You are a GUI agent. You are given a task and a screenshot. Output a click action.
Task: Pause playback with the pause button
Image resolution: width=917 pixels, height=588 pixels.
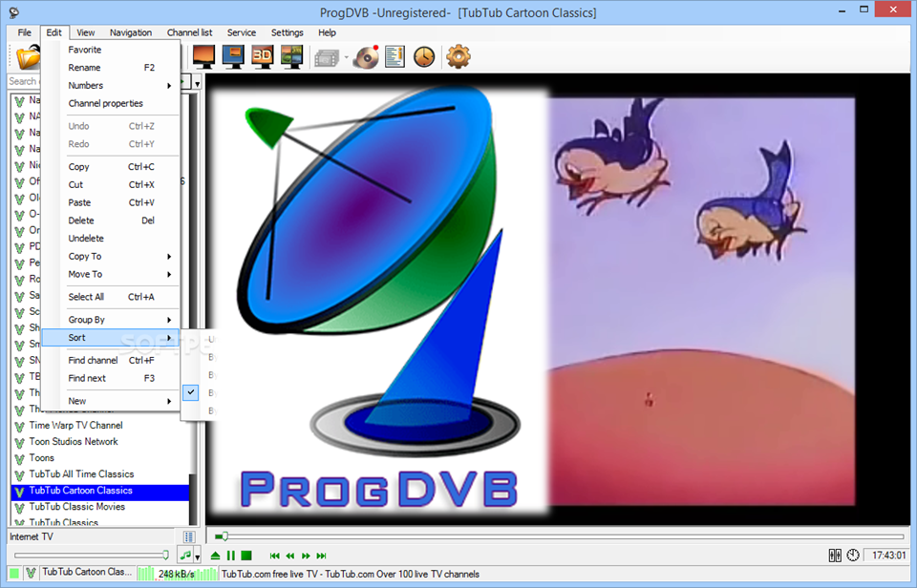coord(231,556)
